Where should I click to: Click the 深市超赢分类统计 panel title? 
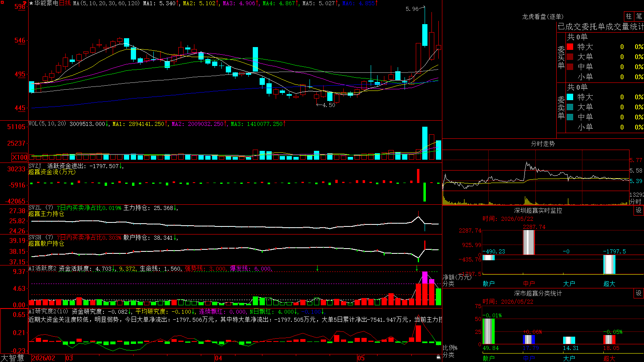pyautogui.click(x=538, y=293)
